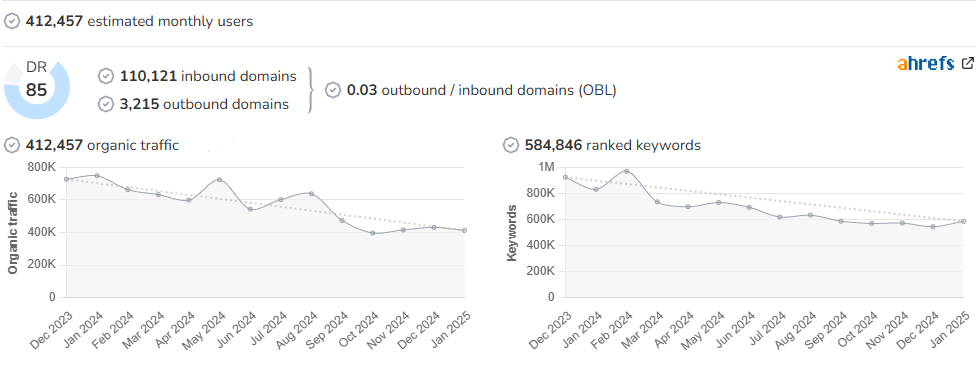979x365 pixels.
Task: Select the Jul 2024 point on keywords chart
Action: 780,217
